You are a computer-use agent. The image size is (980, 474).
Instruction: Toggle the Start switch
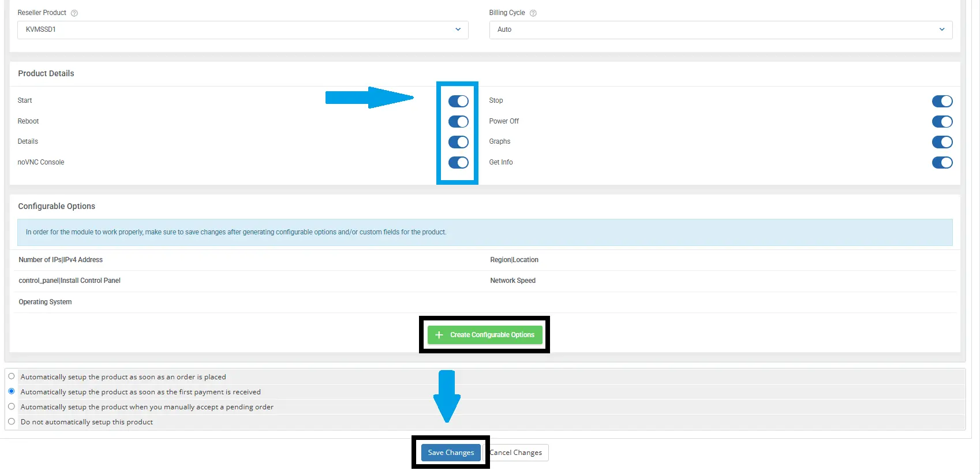[x=458, y=101]
